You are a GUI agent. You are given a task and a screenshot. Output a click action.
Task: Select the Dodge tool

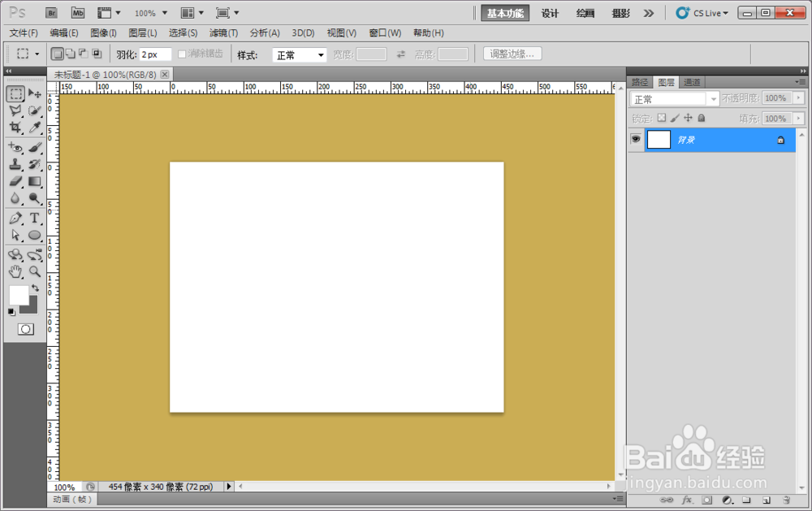pos(35,198)
